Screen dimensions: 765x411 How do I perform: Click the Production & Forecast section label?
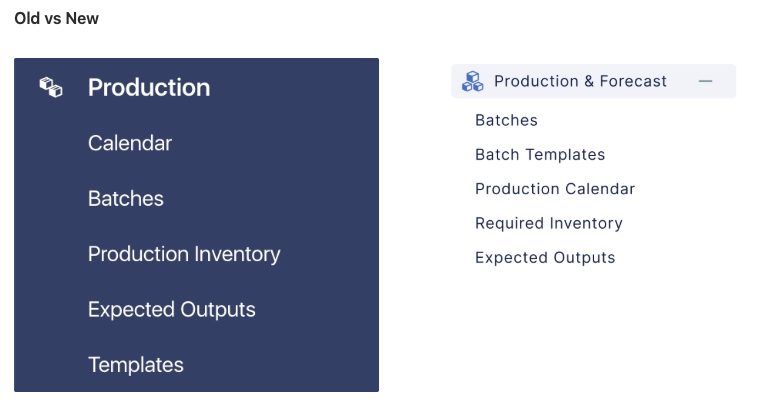[x=580, y=81]
